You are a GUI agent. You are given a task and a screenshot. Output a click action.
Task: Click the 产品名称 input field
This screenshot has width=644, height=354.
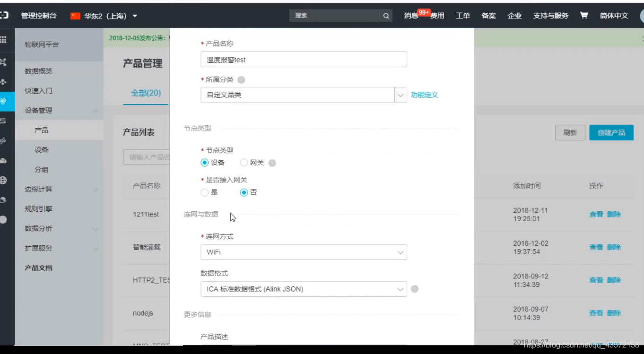click(304, 60)
